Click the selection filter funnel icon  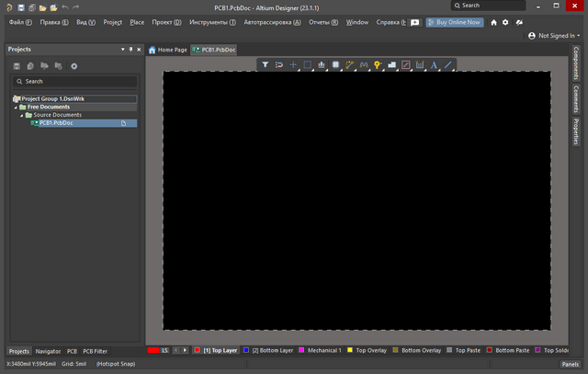(265, 65)
